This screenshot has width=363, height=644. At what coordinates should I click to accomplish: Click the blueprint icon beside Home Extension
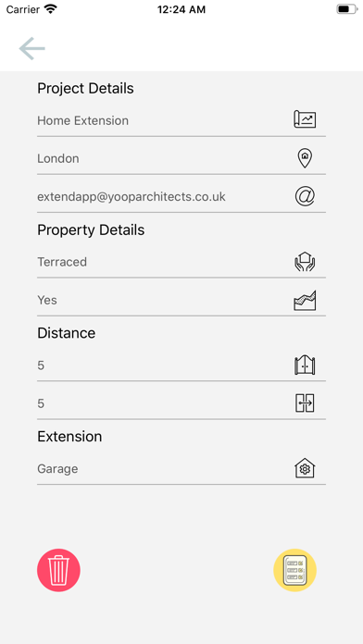[x=305, y=119]
